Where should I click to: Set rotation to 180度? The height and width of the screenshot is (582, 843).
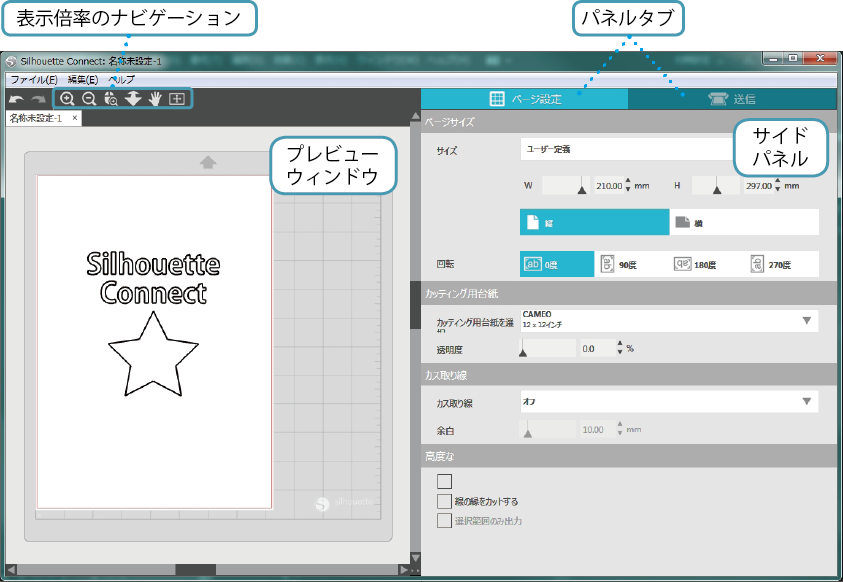(x=706, y=264)
